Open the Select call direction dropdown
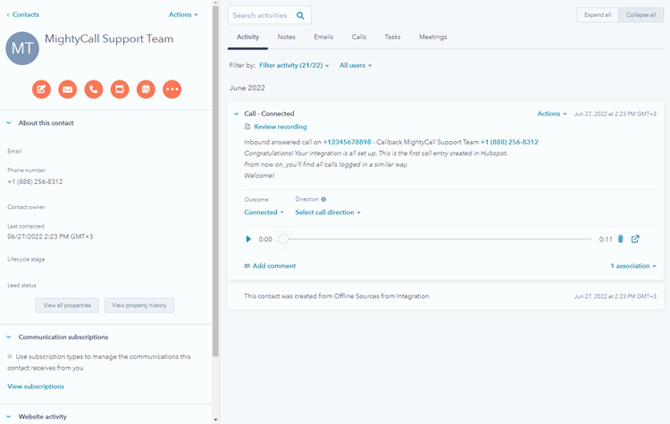 point(328,212)
